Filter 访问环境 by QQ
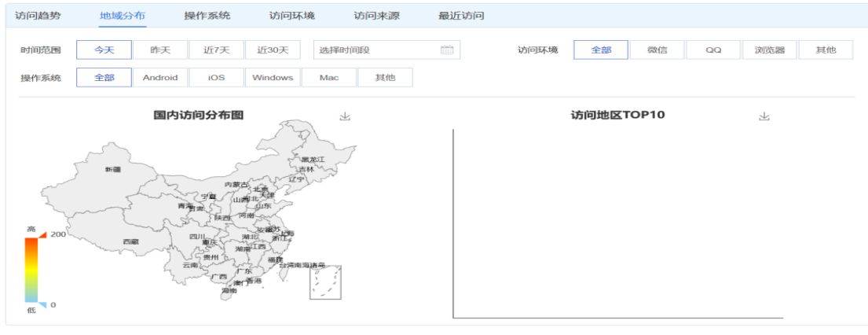The image size is (868, 335). [713, 50]
